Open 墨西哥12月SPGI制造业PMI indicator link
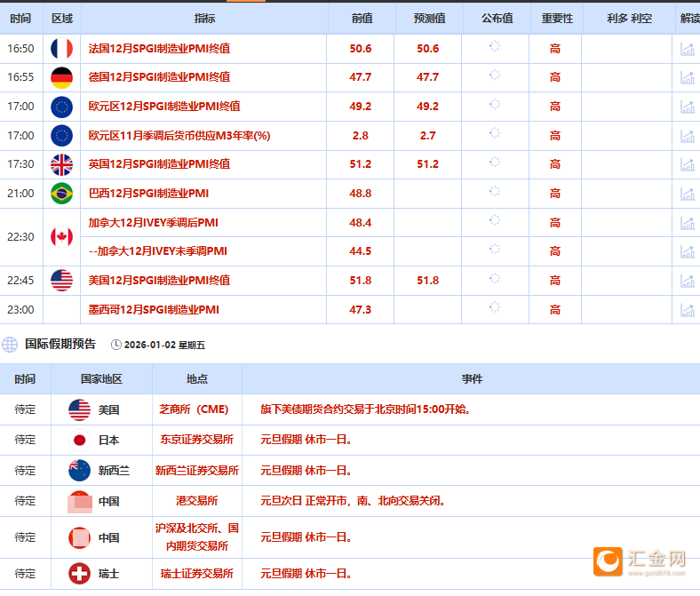The image size is (700, 596). [x=154, y=309]
